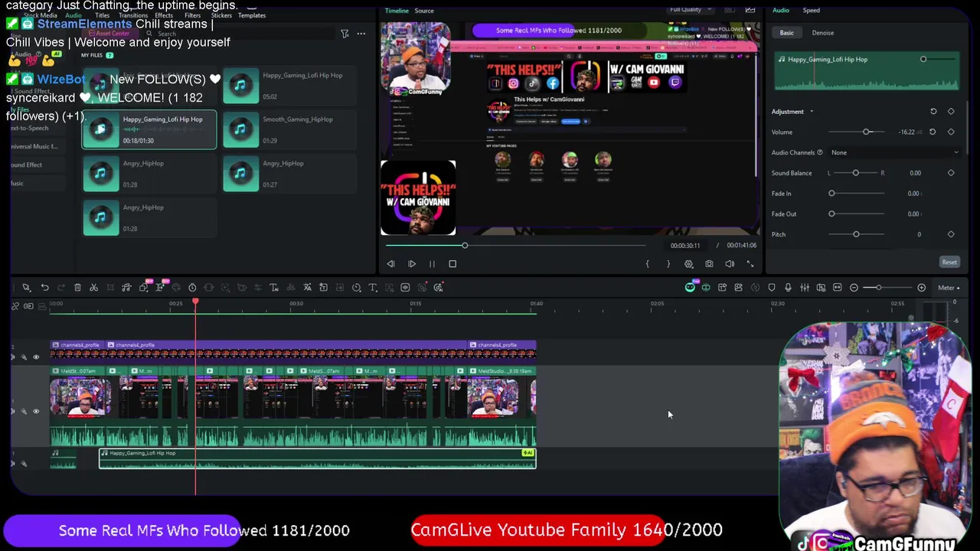Click the Reset button in audio panel
The image size is (980, 551).
pyautogui.click(x=949, y=262)
